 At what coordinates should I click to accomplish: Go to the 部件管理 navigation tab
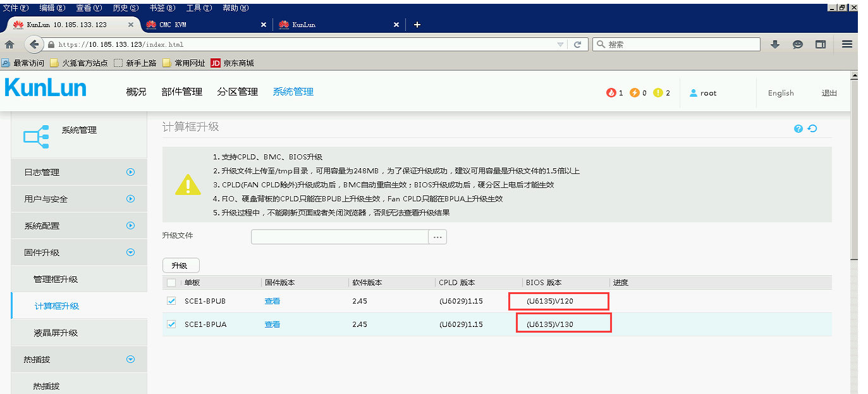point(182,92)
